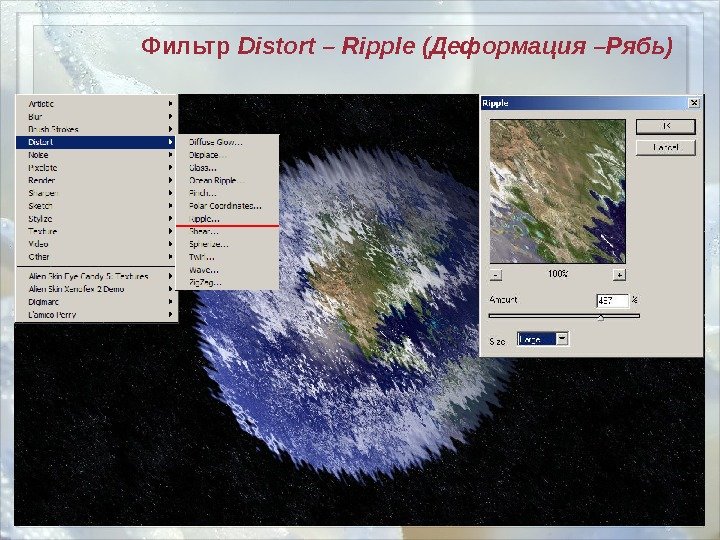
Task: Open the Sharpen filter submenu
Action: point(96,193)
